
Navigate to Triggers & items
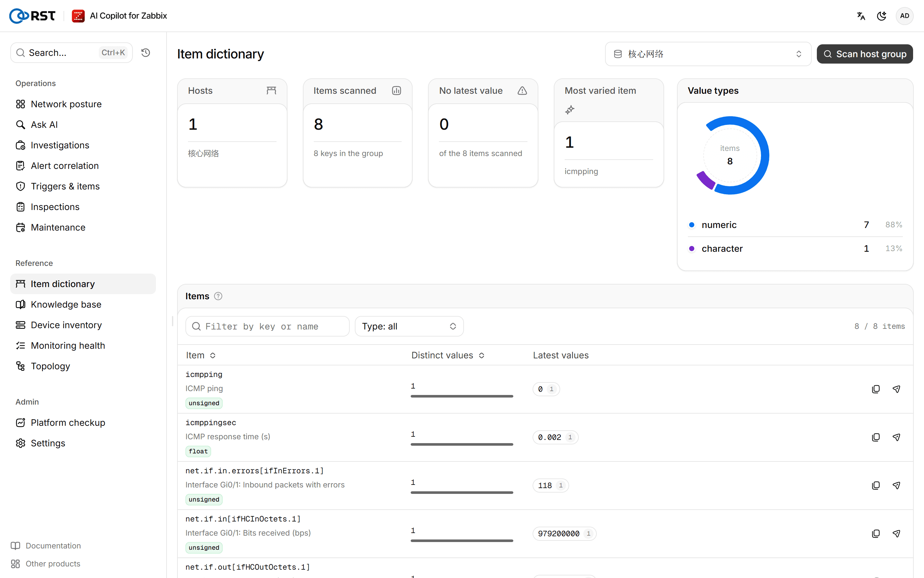[x=83, y=187]
